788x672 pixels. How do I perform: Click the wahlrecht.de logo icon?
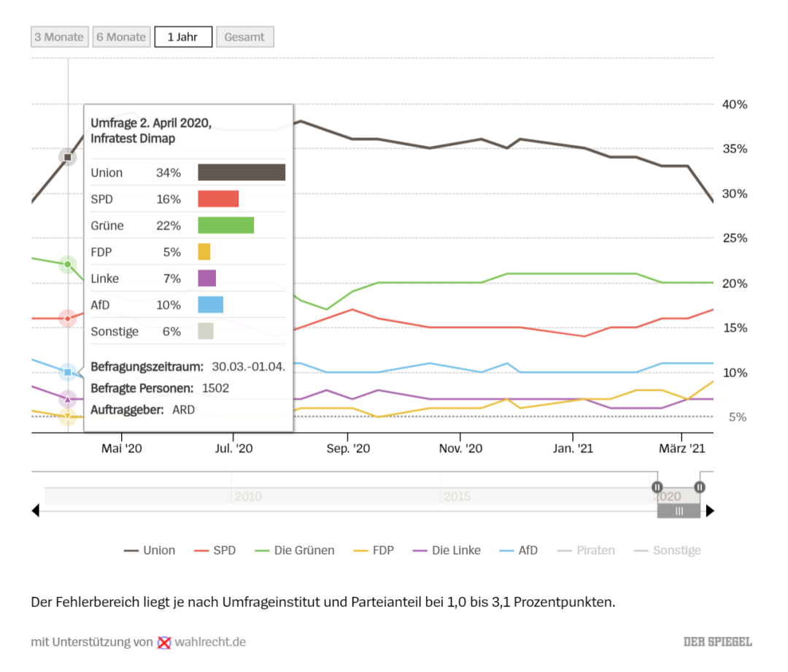click(x=164, y=642)
